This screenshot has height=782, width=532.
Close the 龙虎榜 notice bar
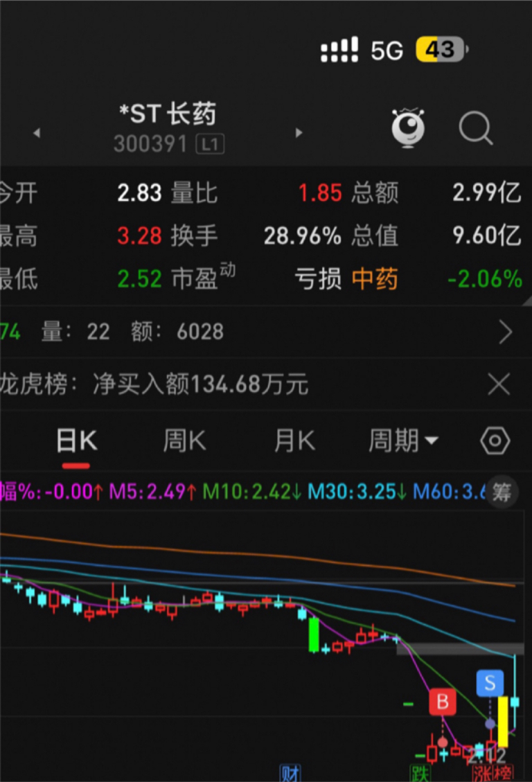point(499,384)
